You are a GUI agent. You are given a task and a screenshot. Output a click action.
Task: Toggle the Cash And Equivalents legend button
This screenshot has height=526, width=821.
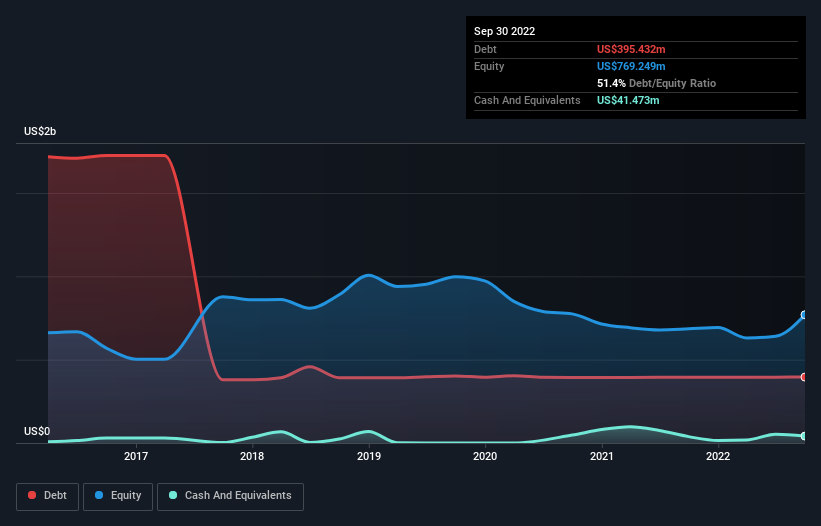pos(230,496)
